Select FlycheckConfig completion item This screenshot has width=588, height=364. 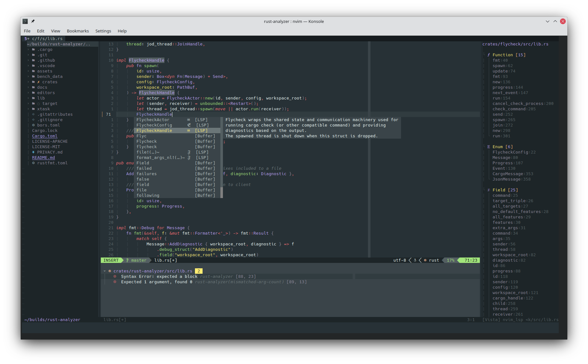(x=177, y=125)
